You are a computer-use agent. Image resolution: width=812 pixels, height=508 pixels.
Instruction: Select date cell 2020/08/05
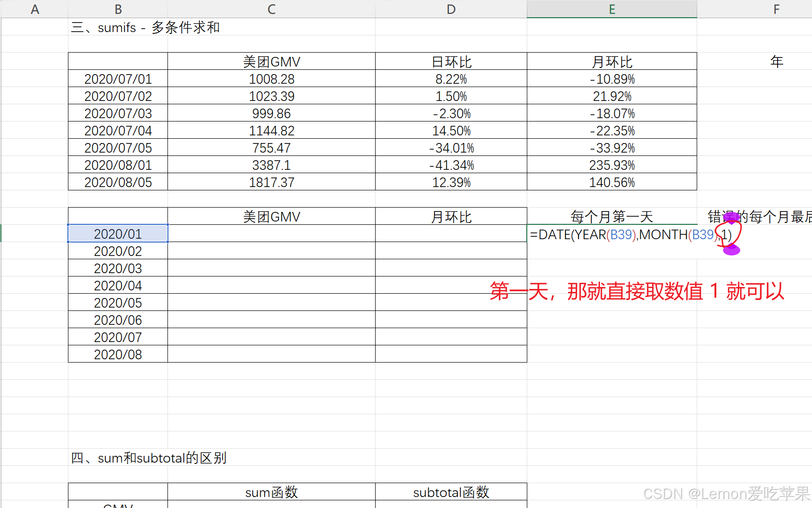coord(118,182)
